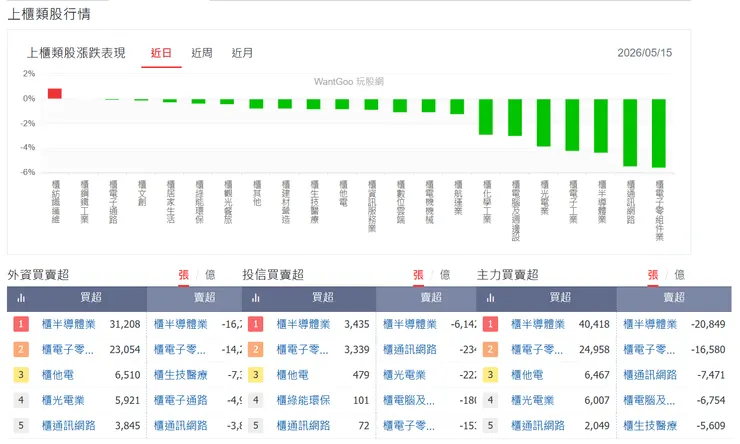Switch 投信買賣超 unit to 億
The height and width of the screenshot is (444, 740).
tap(445, 275)
